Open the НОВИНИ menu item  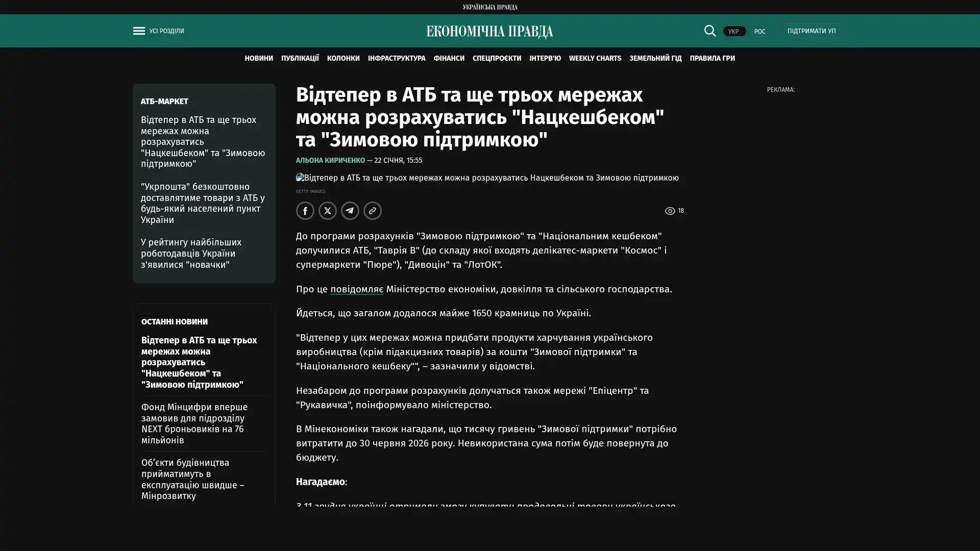(x=258, y=58)
